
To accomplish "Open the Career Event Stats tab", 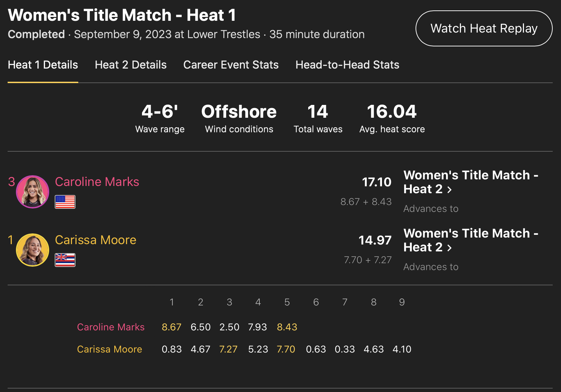I will coord(231,65).
